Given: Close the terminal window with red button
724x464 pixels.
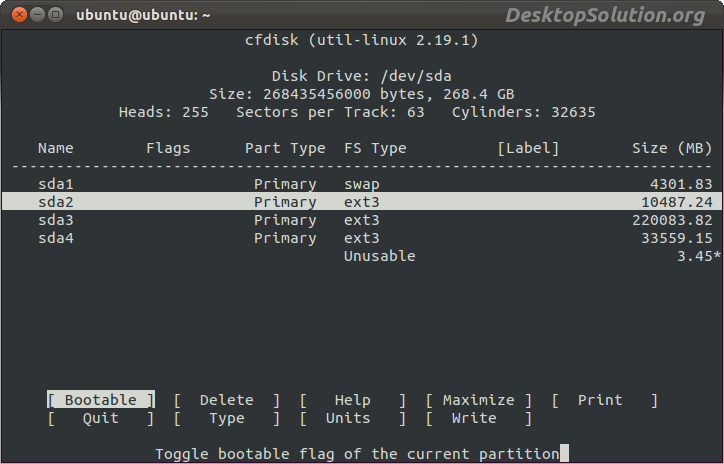Looking at the screenshot, I should (x=16, y=15).
